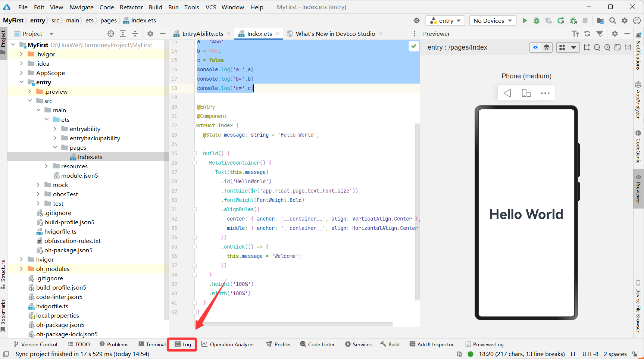
Task: Open the multi-device profile dropdown arrow
Action: [x=573, y=47]
